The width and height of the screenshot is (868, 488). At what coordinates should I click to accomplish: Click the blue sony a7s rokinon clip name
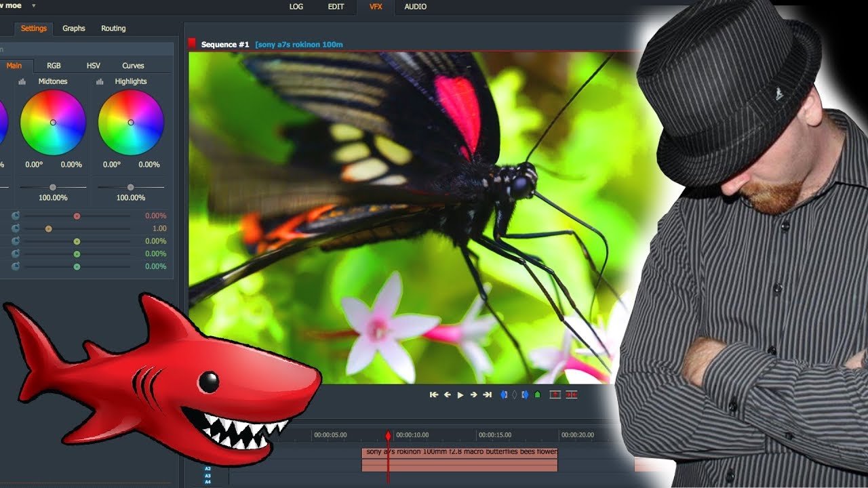pos(299,45)
